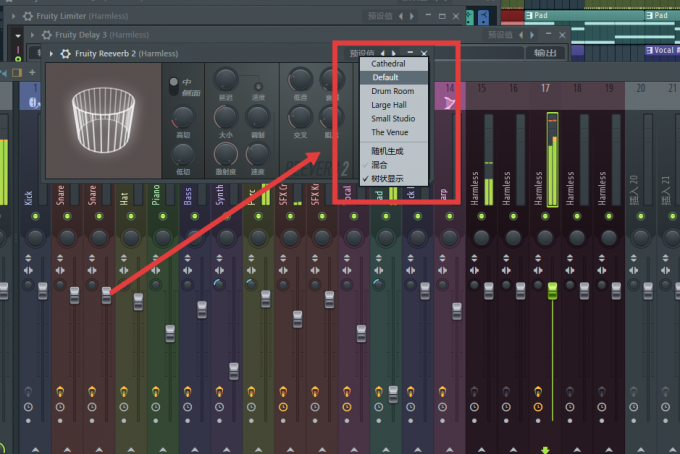Viewport: 680px width, 454px height.
Task: Invert phase on the Piano mixer track
Action: (156, 258)
